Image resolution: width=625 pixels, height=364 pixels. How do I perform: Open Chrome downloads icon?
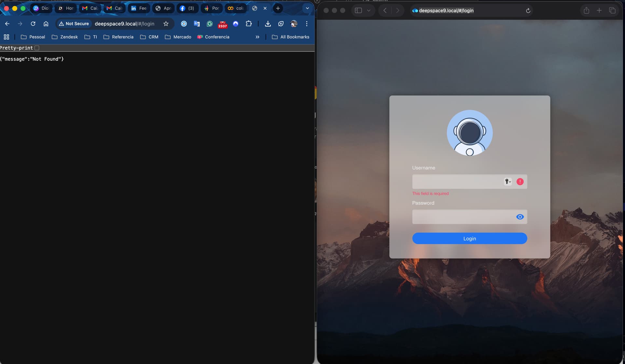pyautogui.click(x=268, y=24)
